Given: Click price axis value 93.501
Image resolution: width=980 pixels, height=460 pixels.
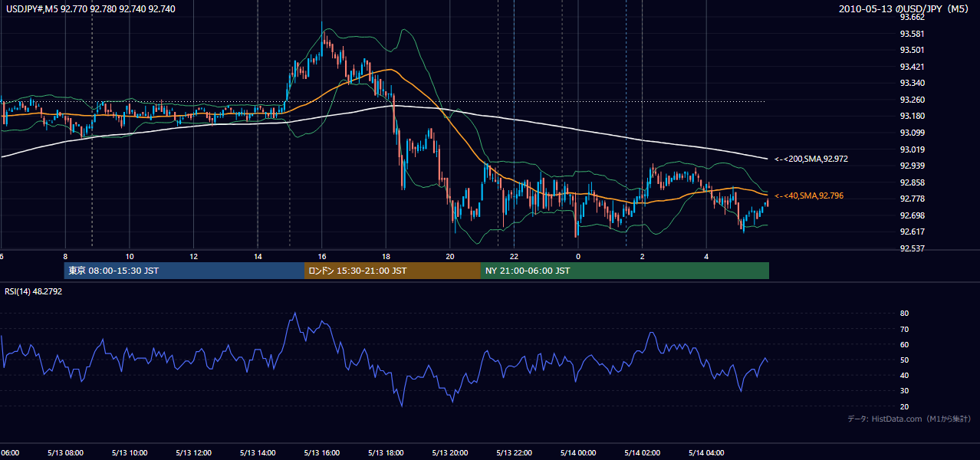Looking at the screenshot, I should click(912, 50).
